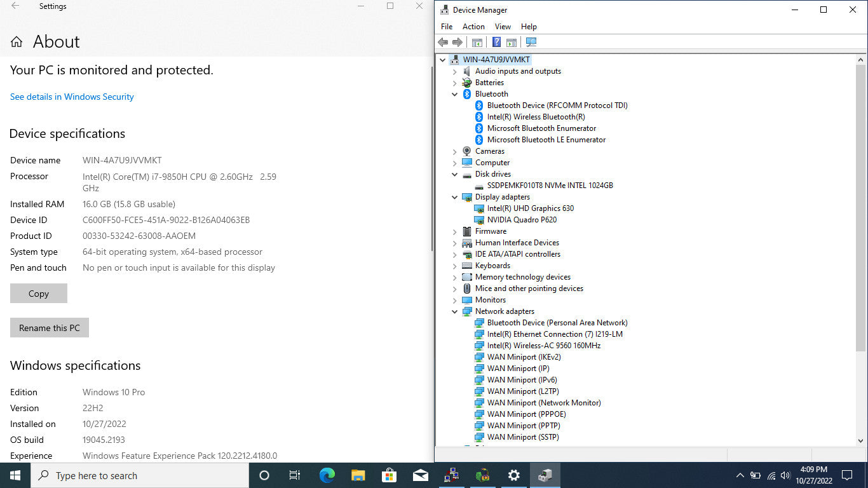
Task: Select WAN Miniport (SSTP) adapter
Action: pyautogui.click(x=523, y=437)
